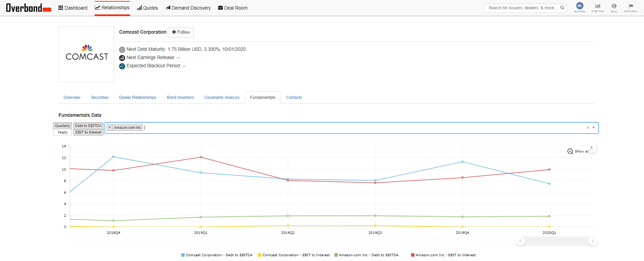The height and width of the screenshot is (261, 644).
Task: Clear all selected comparison companies
Action: point(588,127)
